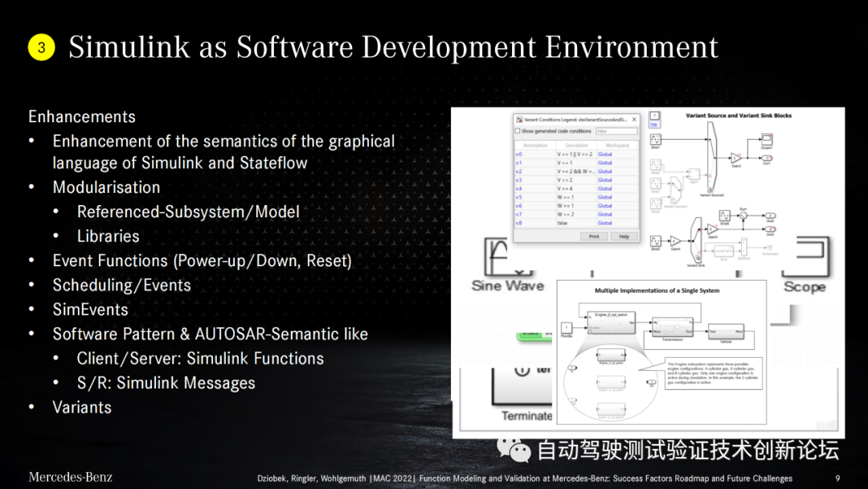Select the Variant Source2 block

click(712, 157)
